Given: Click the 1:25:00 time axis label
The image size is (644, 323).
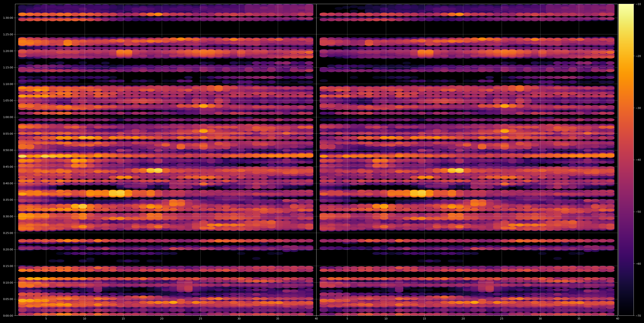Looking at the screenshot, I should pyautogui.click(x=8, y=34).
